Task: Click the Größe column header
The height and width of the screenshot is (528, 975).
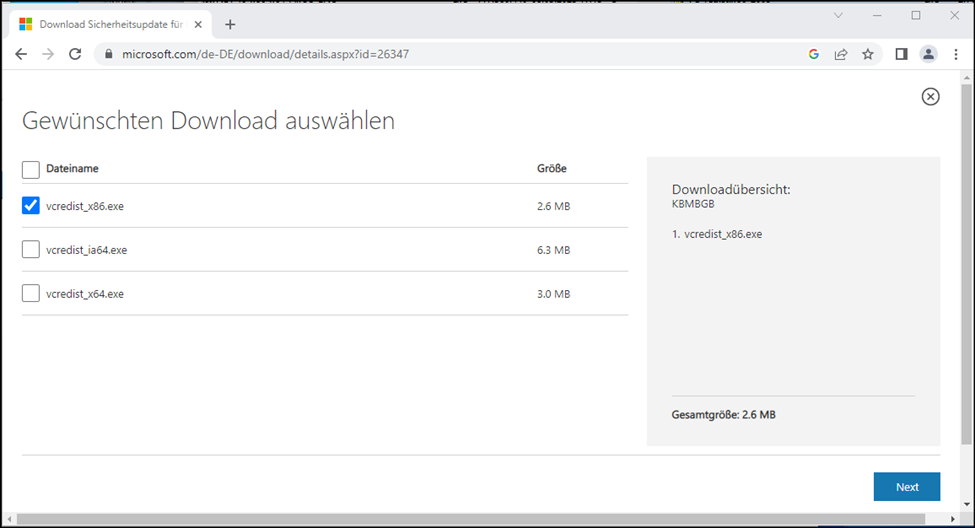Action: 552,169
